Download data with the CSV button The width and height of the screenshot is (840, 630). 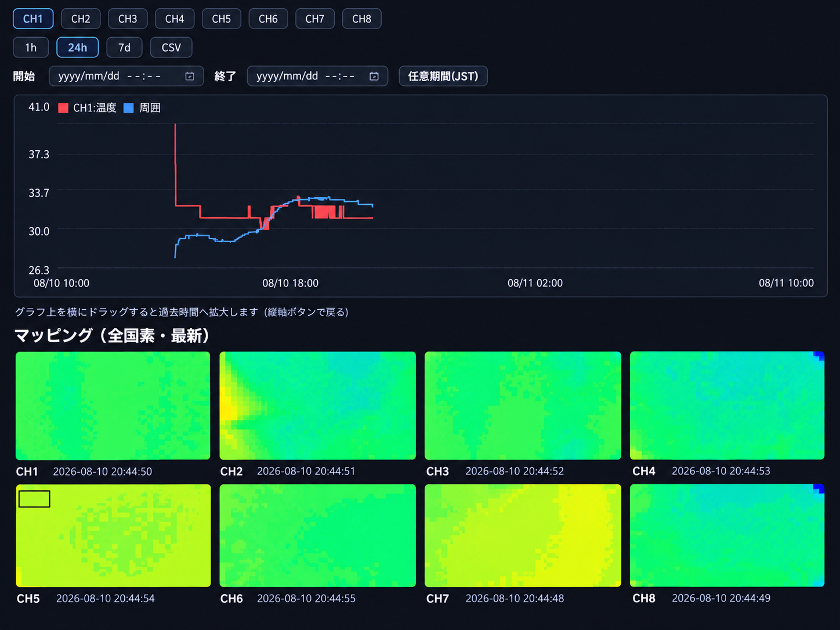[x=171, y=48]
